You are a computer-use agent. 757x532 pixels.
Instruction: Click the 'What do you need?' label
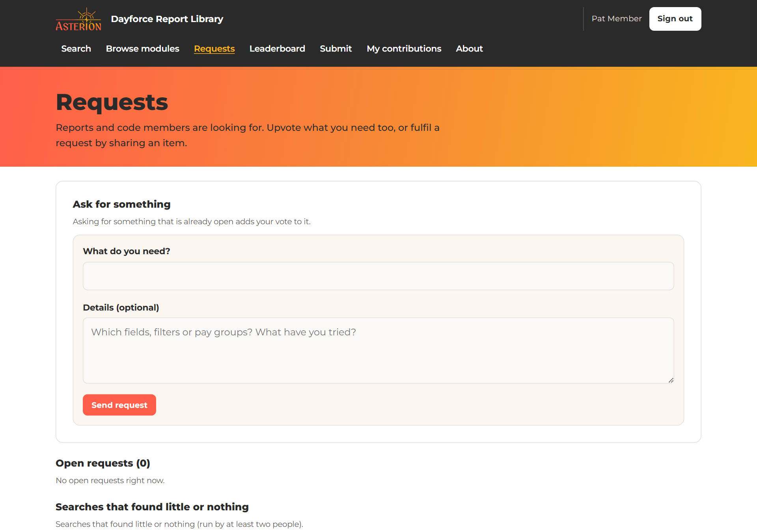127,251
